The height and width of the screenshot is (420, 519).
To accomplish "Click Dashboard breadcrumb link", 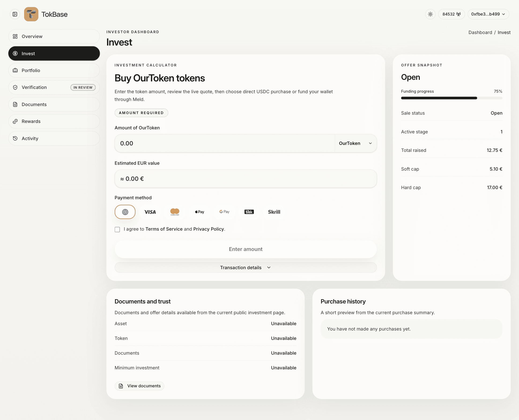I will [480, 32].
